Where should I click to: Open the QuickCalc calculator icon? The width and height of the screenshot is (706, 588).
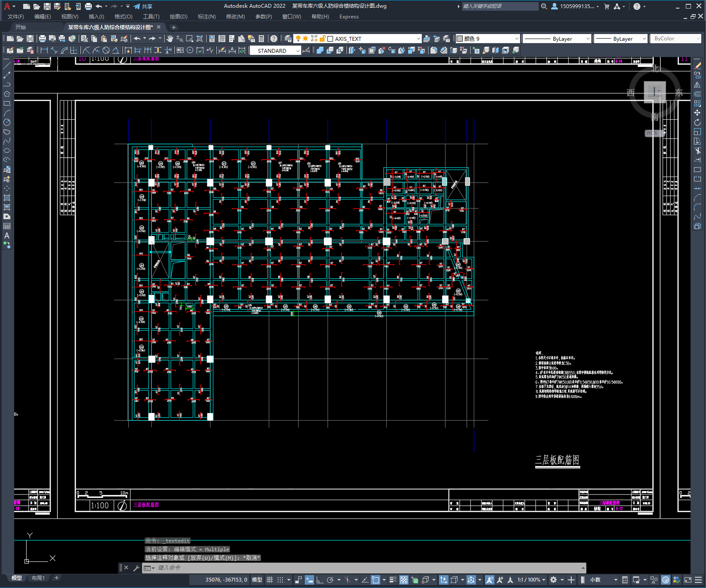[261, 39]
